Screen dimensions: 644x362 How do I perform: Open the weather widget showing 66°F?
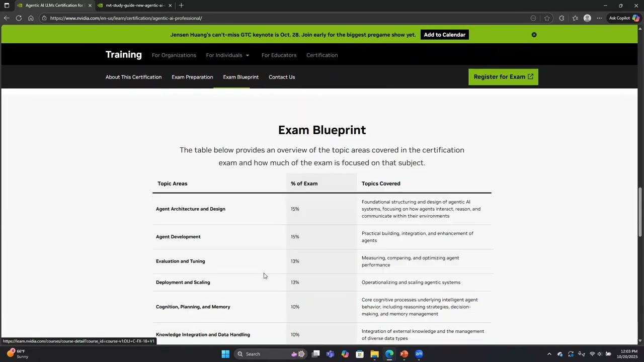click(x=17, y=354)
